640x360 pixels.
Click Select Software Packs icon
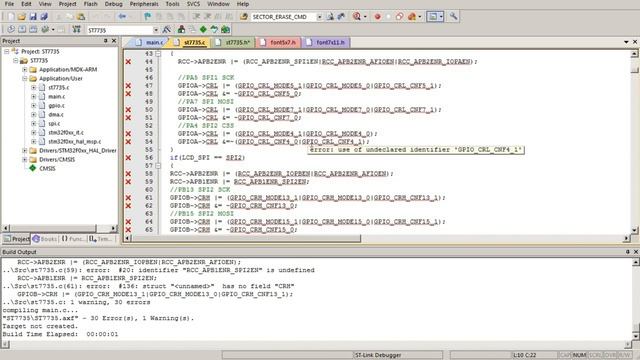pyautogui.click(x=214, y=30)
